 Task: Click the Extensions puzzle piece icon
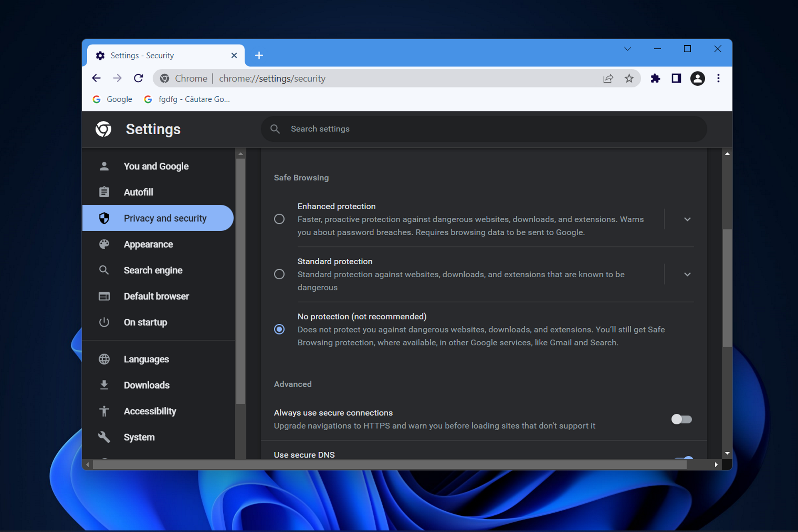[x=655, y=78]
